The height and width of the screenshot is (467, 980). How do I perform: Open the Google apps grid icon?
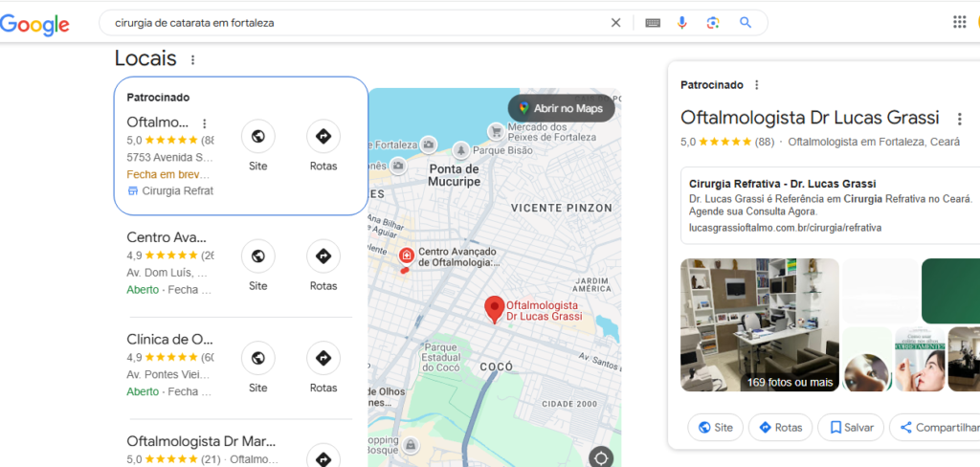pos(959,23)
